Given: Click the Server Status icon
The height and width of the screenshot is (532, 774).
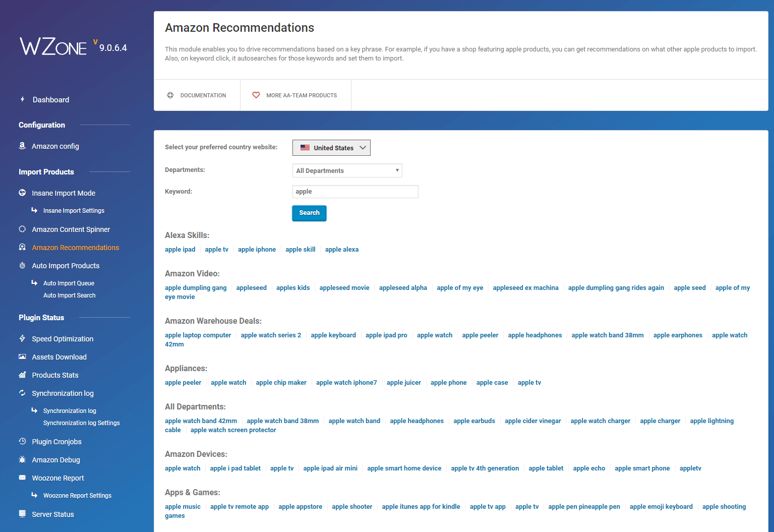Looking at the screenshot, I should click(22, 514).
